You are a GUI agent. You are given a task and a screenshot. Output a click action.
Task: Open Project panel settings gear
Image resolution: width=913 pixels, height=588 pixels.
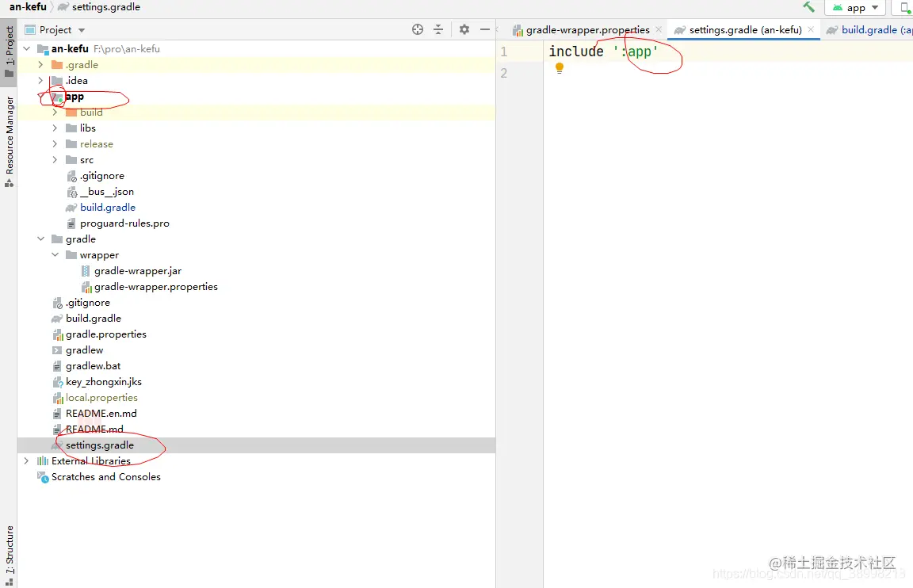464,29
